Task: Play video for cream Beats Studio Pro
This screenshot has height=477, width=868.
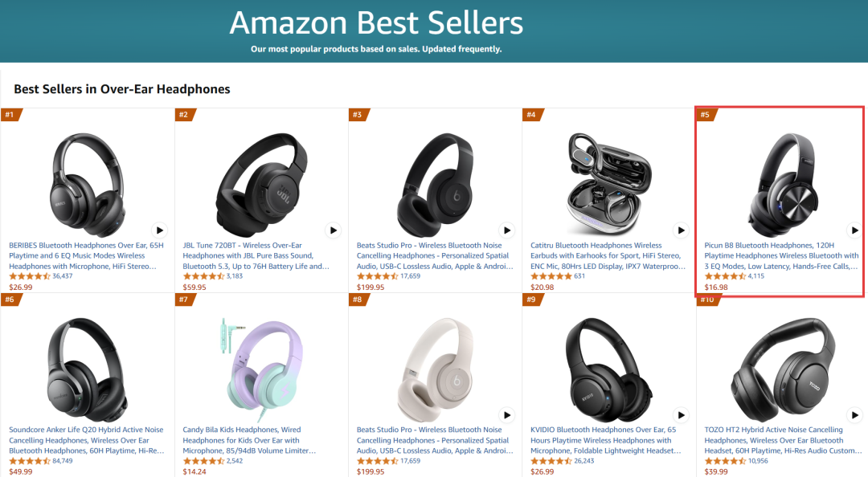Action: 507,415
